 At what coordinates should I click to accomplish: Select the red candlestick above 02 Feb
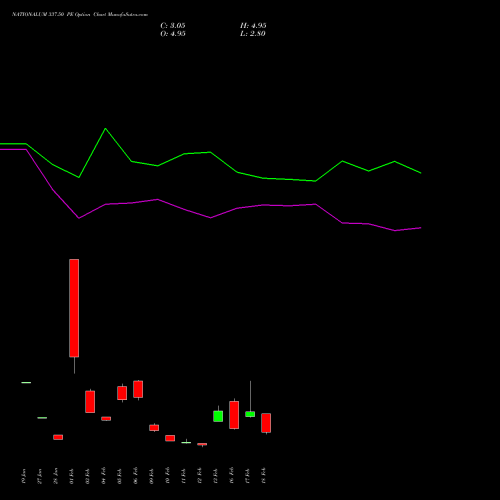[x=90, y=402]
